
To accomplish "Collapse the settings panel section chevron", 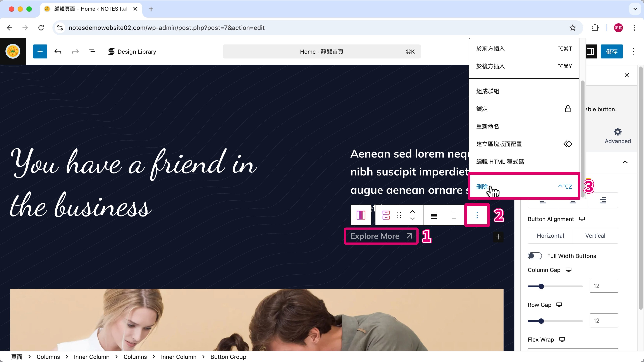I will click(x=625, y=162).
